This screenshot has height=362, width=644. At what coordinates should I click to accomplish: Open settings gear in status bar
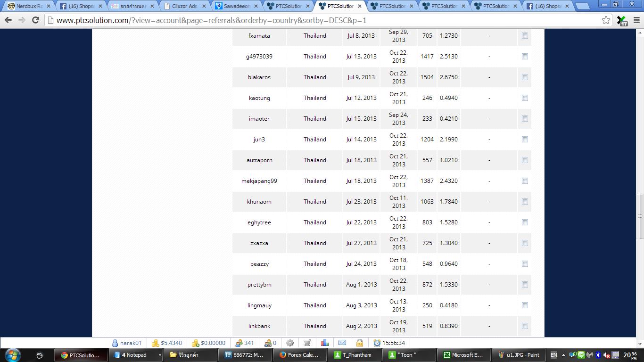click(290, 343)
